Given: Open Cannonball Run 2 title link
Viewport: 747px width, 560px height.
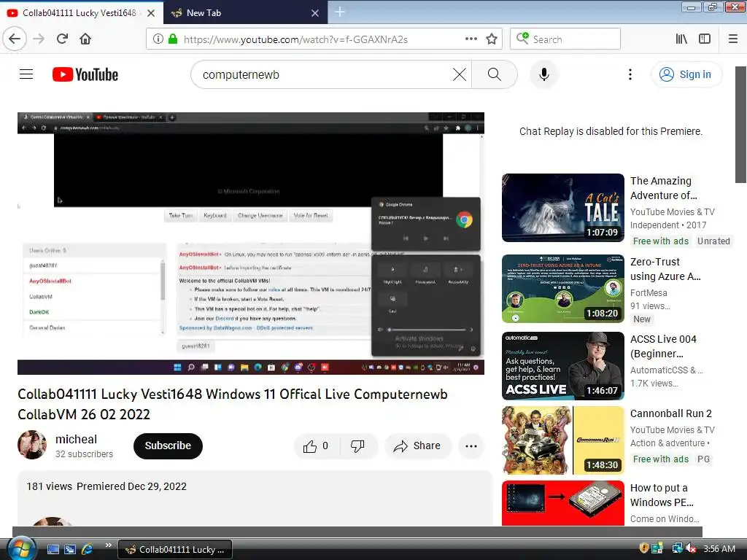Looking at the screenshot, I should (671, 413).
